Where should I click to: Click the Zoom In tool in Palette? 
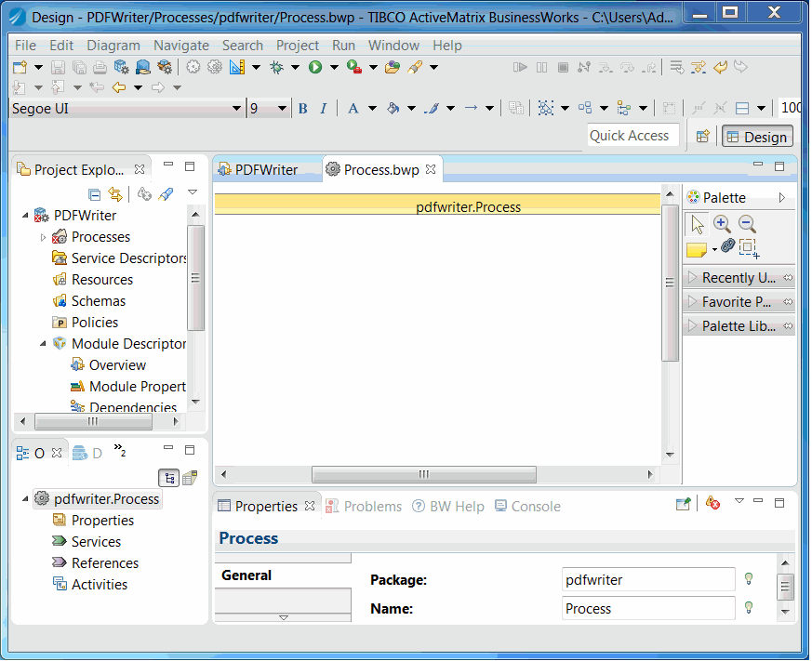tap(722, 224)
